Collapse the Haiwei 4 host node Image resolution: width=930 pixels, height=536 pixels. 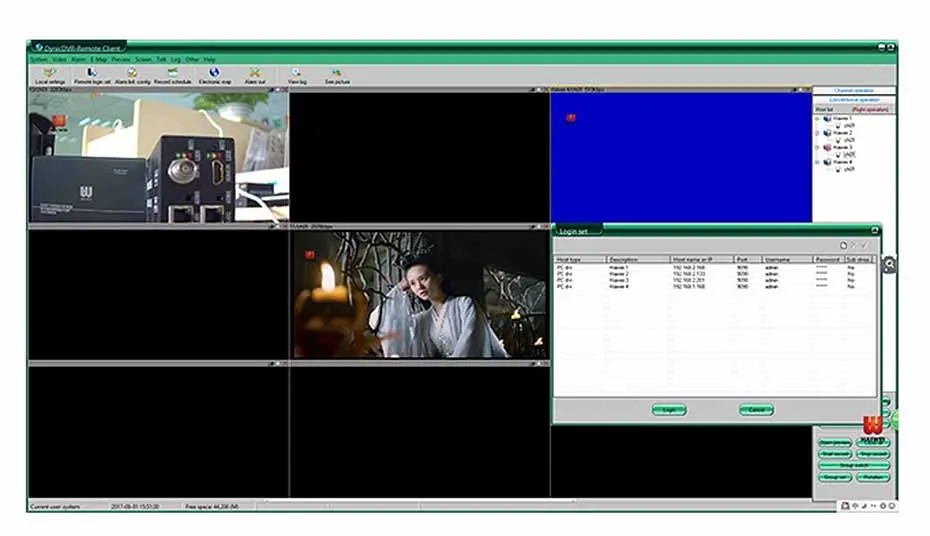(818, 162)
